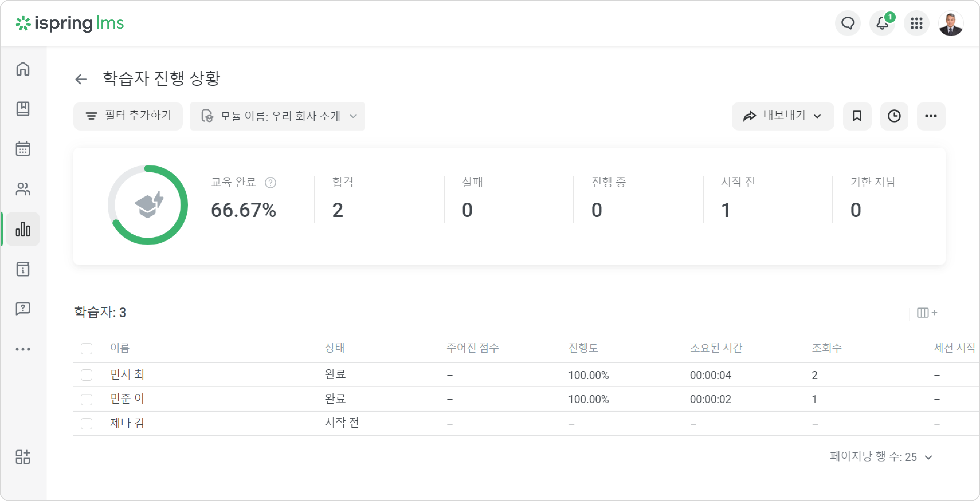The height and width of the screenshot is (501, 980).
Task: Check the box for 민서 최
Action: point(86,375)
